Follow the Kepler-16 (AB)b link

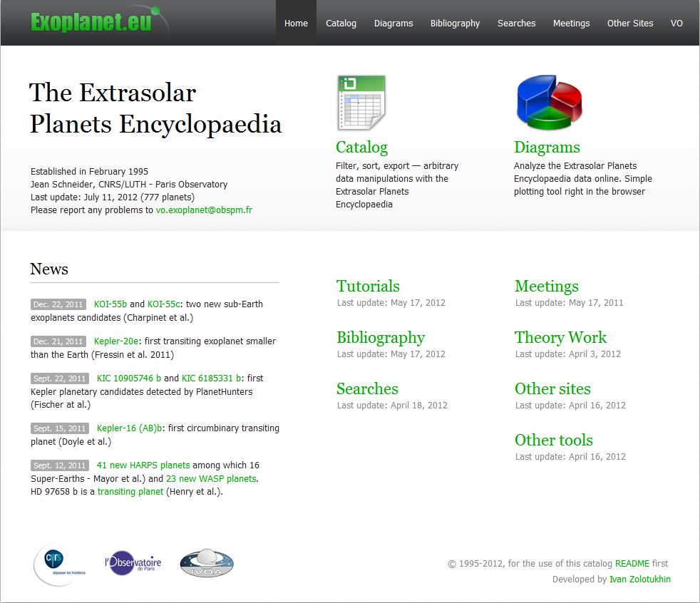pyautogui.click(x=130, y=428)
